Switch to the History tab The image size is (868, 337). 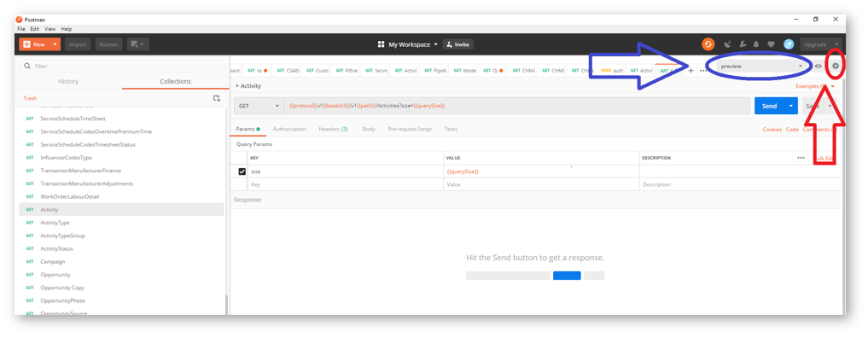(68, 81)
